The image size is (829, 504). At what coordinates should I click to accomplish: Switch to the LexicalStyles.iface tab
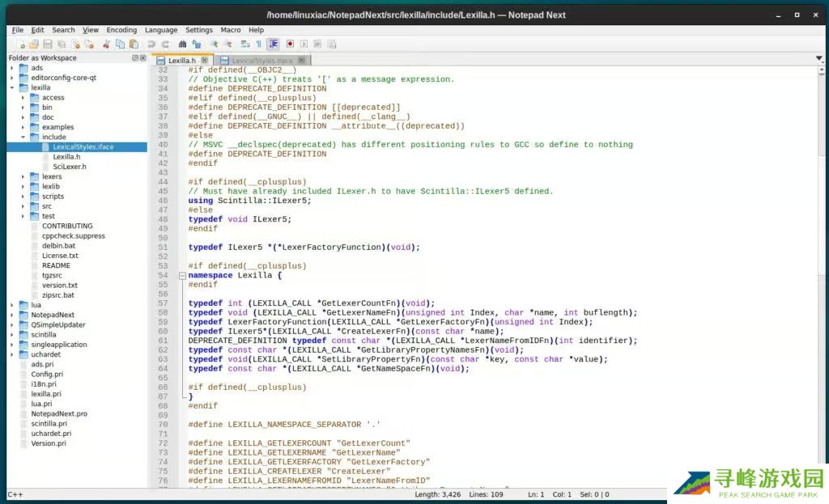click(x=261, y=61)
